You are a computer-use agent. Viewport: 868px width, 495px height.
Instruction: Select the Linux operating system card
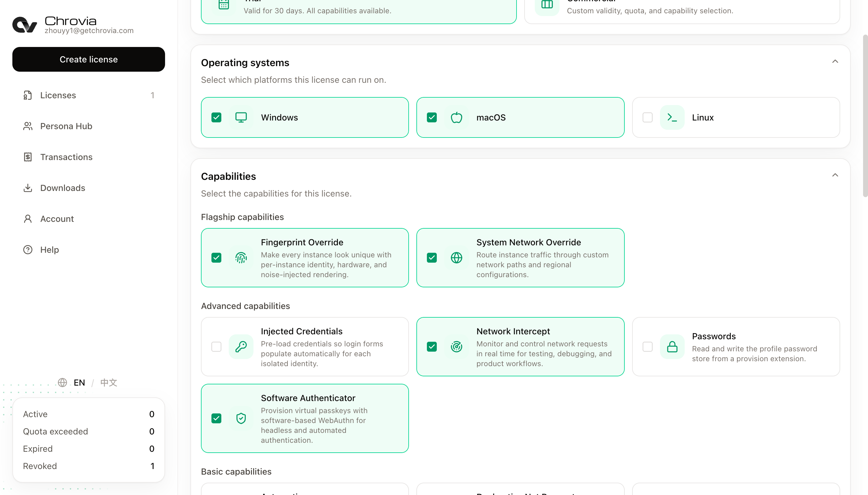click(736, 117)
